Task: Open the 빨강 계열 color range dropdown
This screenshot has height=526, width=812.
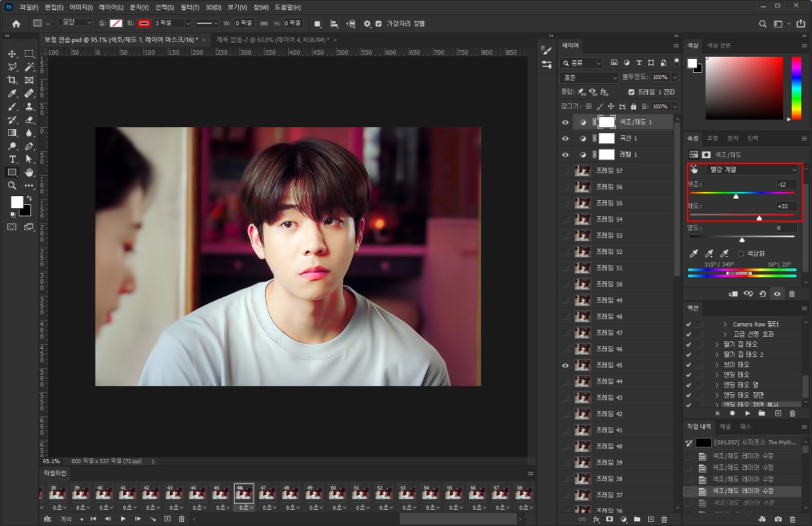Action: tap(753, 170)
